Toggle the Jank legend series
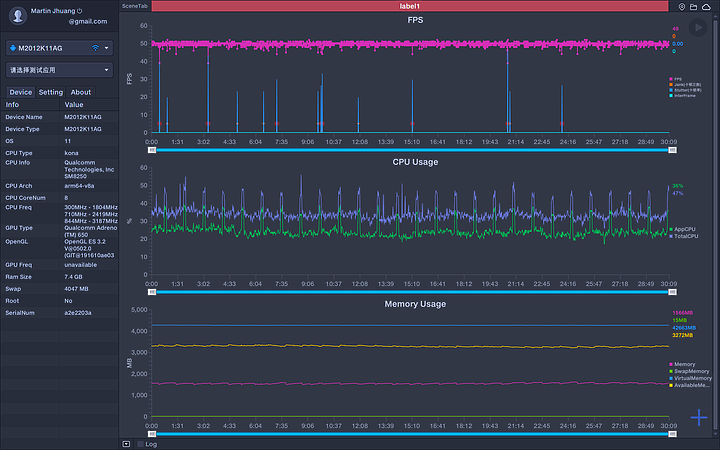Image resolution: width=720 pixels, height=450 pixels. (685, 84)
